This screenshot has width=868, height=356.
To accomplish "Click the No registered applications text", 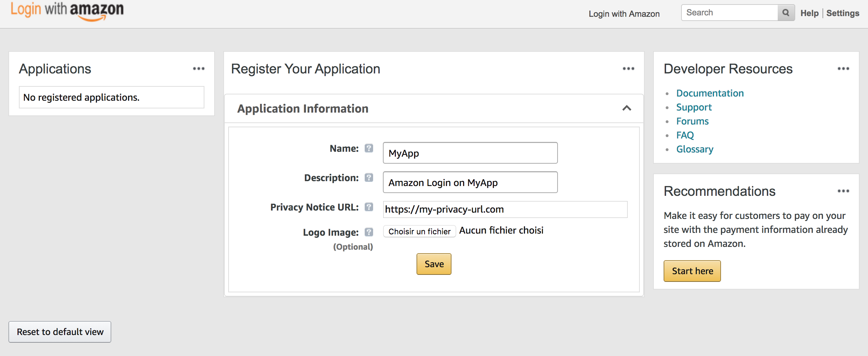I will click(81, 97).
